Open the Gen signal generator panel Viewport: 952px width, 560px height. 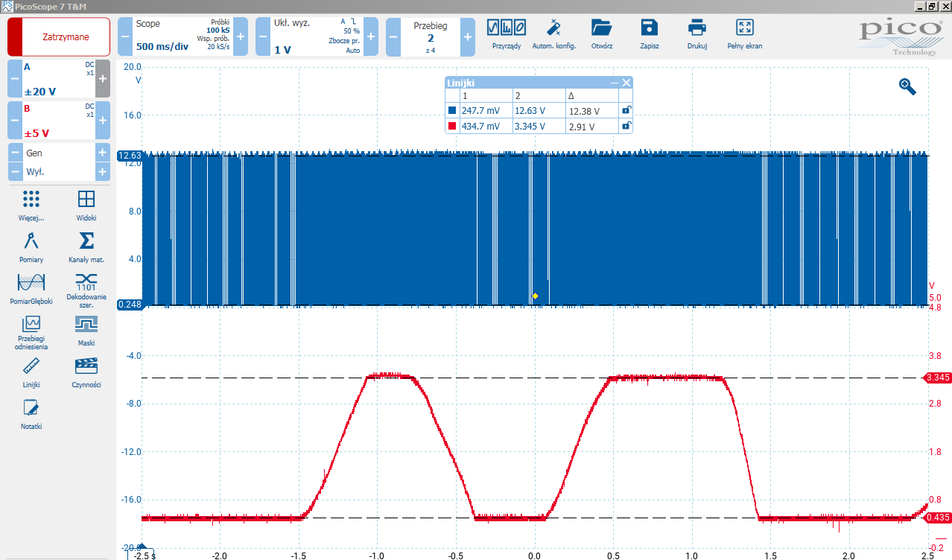tap(59, 153)
